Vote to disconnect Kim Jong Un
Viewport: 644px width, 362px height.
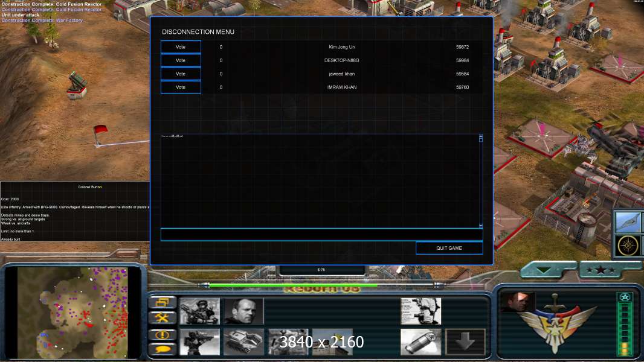tap(181, 47)
